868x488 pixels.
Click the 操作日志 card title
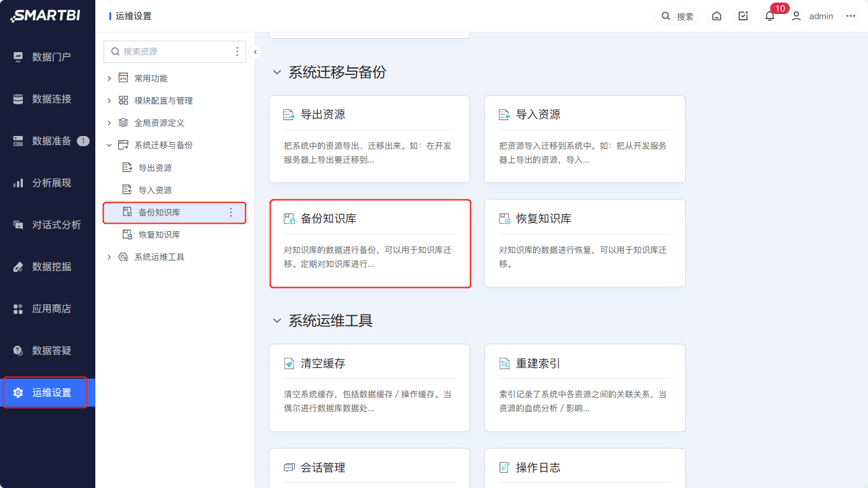538,468
